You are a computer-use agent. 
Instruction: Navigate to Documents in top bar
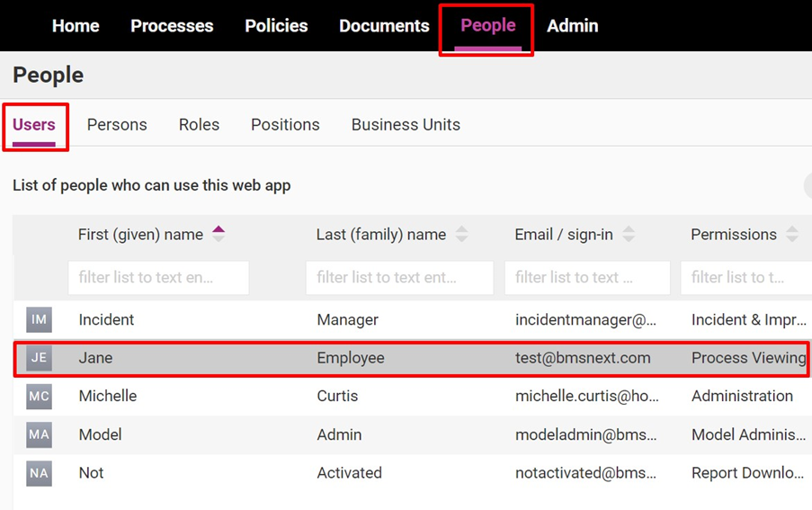[384, 26]
